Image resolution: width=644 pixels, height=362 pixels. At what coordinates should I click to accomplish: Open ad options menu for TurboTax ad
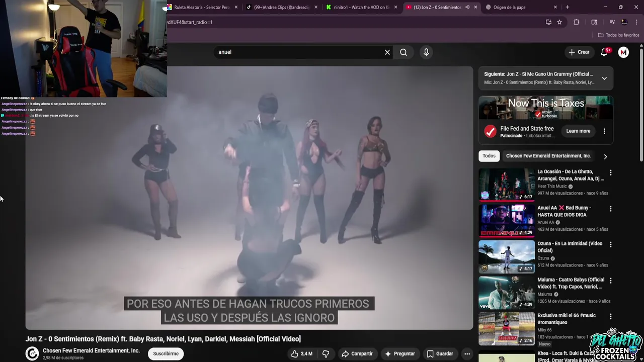[x=604, y=131]
